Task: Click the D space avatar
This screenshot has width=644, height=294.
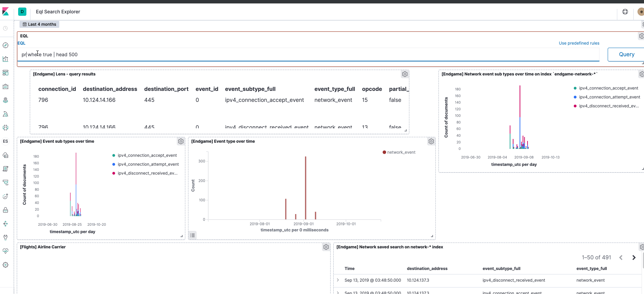Action: coord(22,12)
